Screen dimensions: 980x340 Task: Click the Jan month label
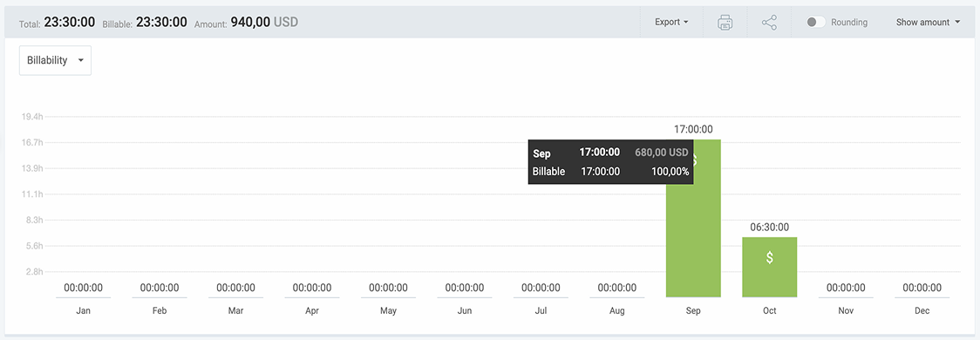pyautogui.click(x=83, y=310)
